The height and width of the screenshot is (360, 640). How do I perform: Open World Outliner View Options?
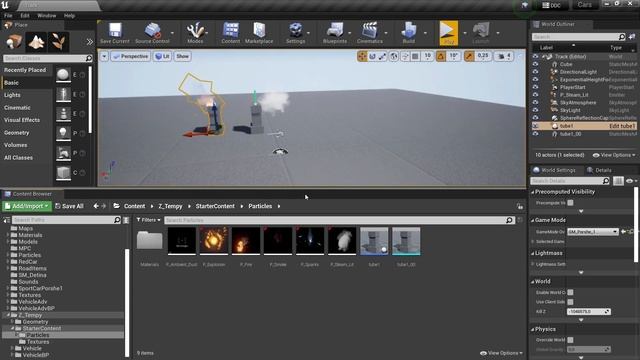614,155
